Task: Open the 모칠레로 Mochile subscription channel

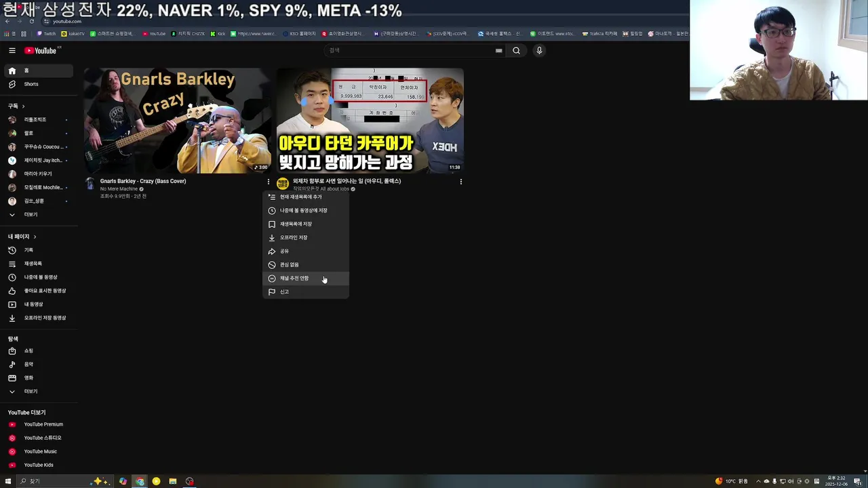Action: [38, 187]
